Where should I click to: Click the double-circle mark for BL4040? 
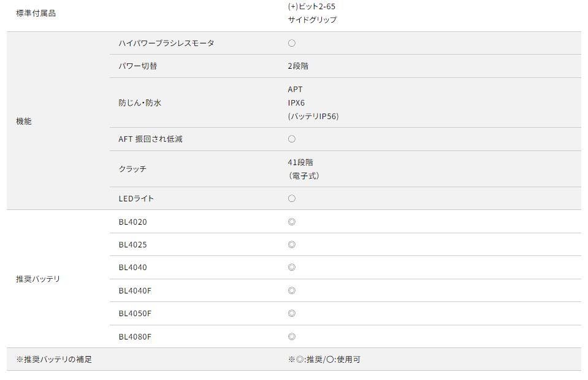coord(292,268)
